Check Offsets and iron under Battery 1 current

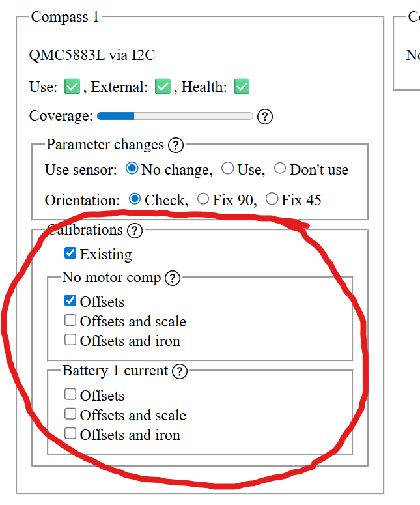[x=70, y=434]
